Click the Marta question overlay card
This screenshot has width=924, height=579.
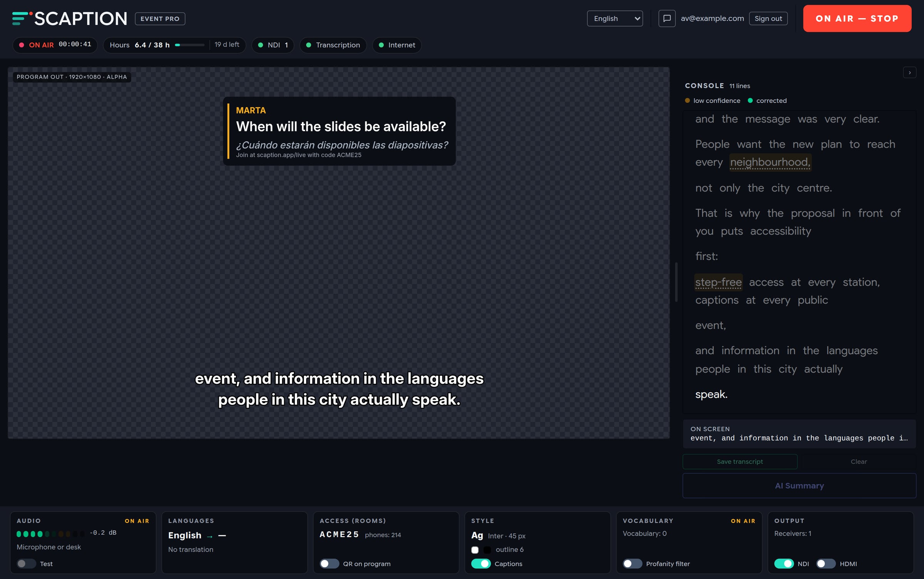(339, 131)
